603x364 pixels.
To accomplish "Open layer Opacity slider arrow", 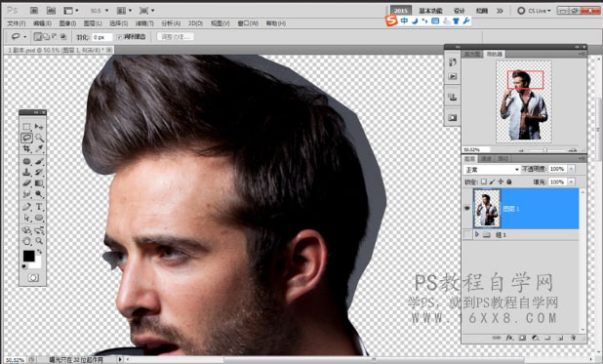I will coord(572,169).
